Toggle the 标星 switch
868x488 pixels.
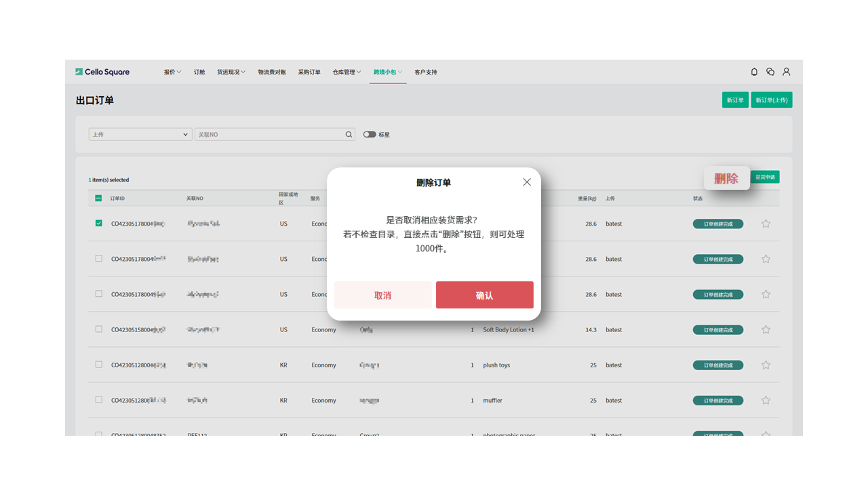click(370, 135)
